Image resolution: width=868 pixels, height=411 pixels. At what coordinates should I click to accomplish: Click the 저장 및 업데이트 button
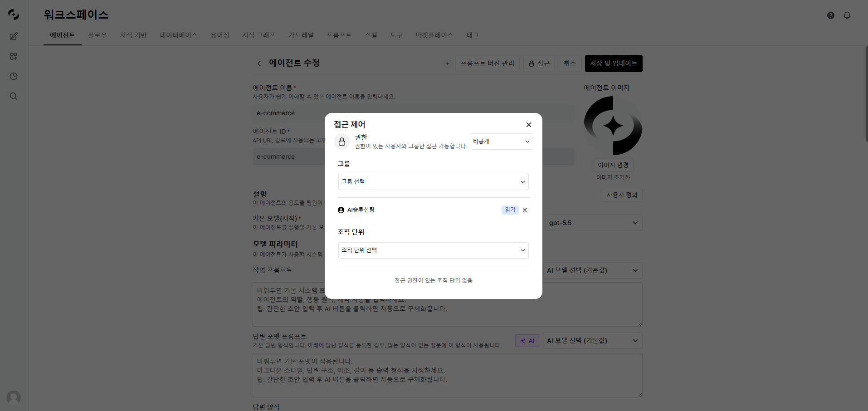click(614, 64)
